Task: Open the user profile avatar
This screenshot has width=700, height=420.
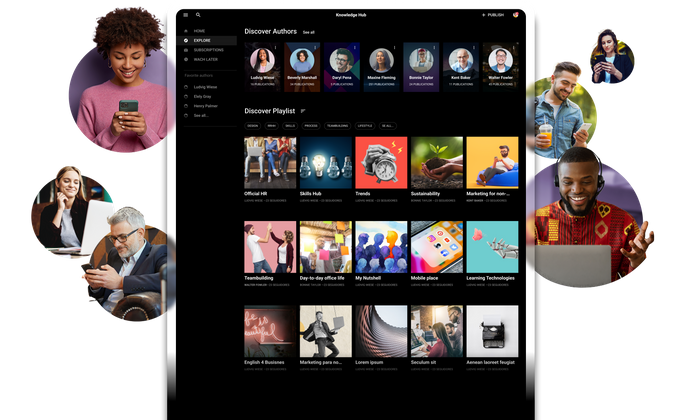Action: coord(516,15)
